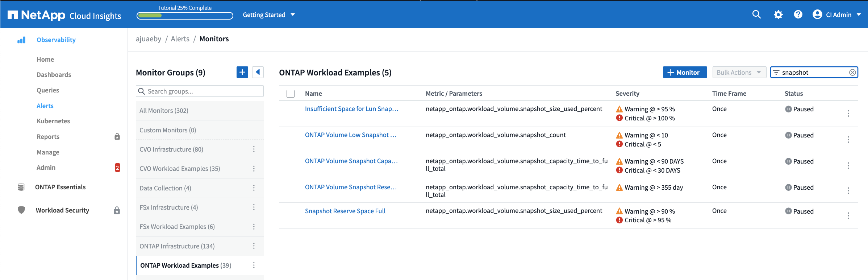Open options menu for CVO Infrastructure group
Viewport: 868px width, 280px height.
point(254,149)
